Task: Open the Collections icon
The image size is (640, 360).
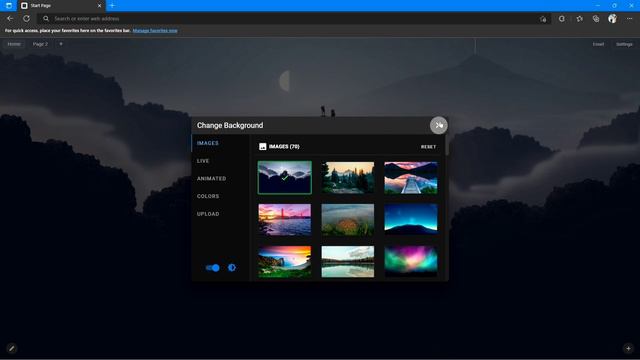Action: [x=596, y=18]
